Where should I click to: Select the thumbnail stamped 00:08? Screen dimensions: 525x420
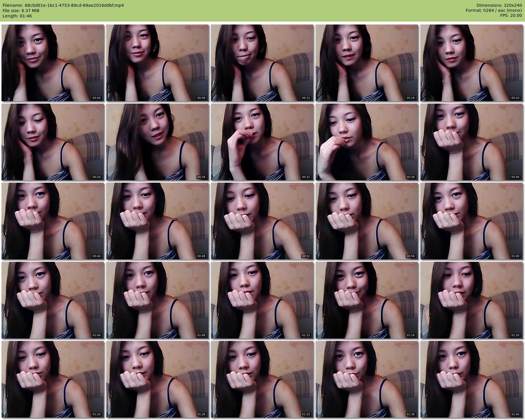(x=157, y=63)
